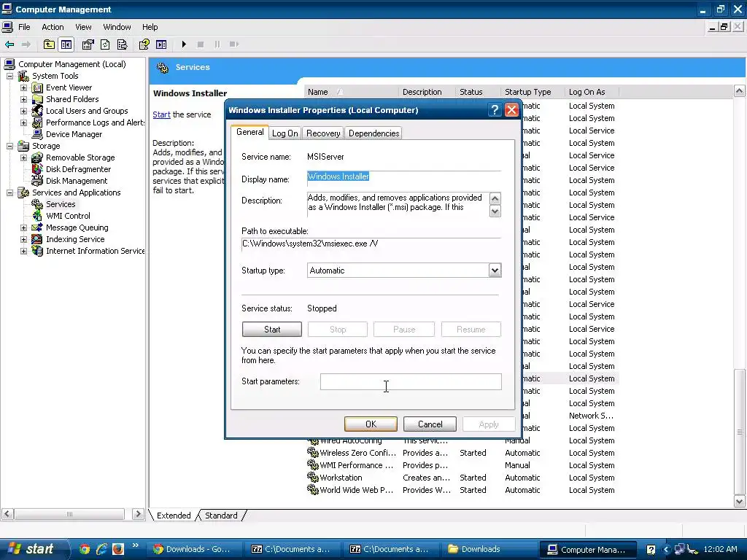The image size is (747, 560).
Task: Click Firefox icon in quick launch
Action: pyautogui.click(x=117, y=549)
